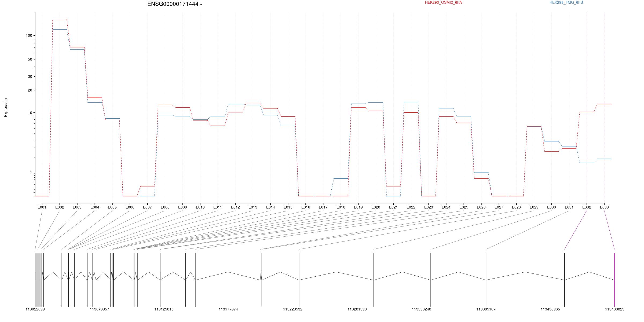This screenshot has width=644, height=322.
Task: Click genomic coordinate 113125815
Action: [164, 309]
